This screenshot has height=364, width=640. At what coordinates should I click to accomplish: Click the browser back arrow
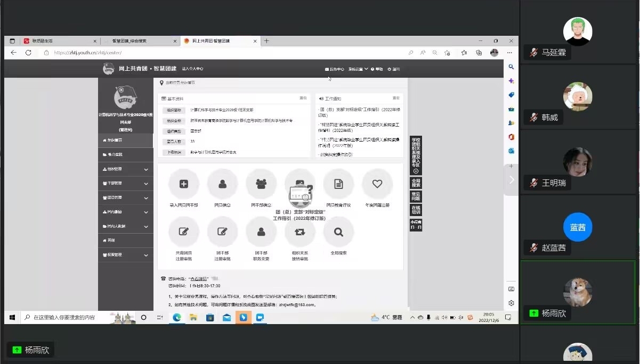14,53
